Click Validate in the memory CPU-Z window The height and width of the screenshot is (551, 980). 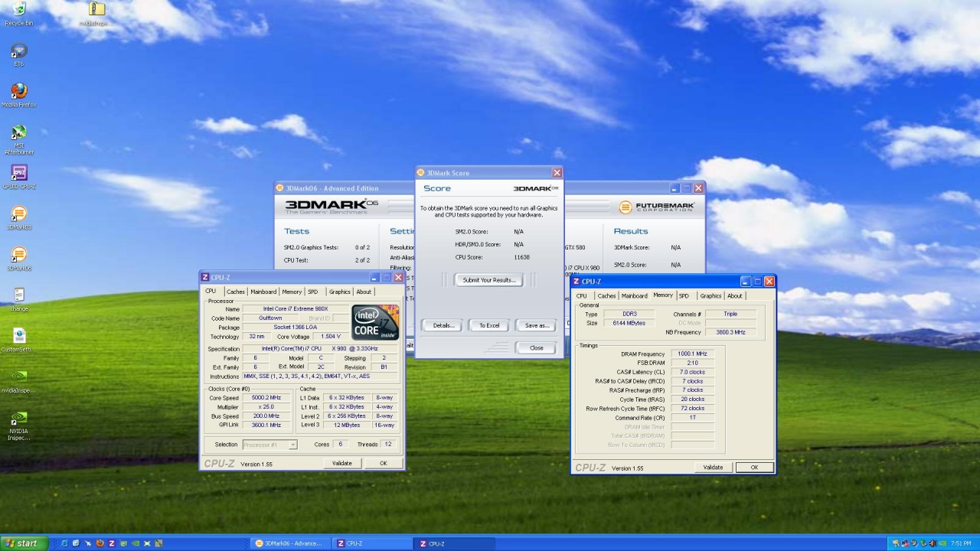click(713, 468)
